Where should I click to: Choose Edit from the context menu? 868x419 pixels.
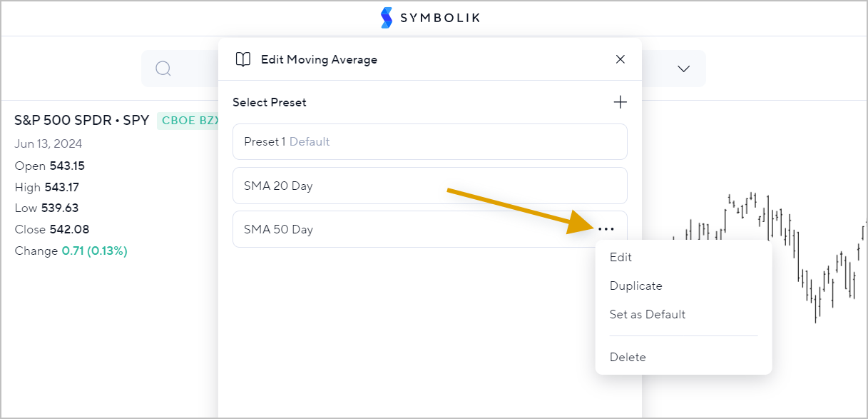tap(621, 257)
